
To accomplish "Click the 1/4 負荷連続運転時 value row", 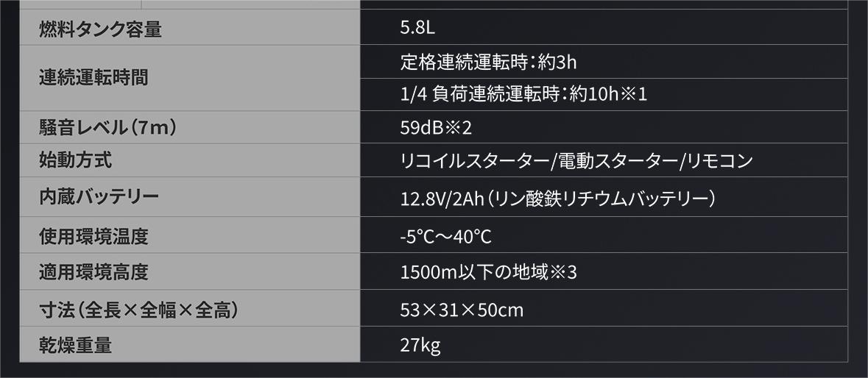I will [523, 94].
